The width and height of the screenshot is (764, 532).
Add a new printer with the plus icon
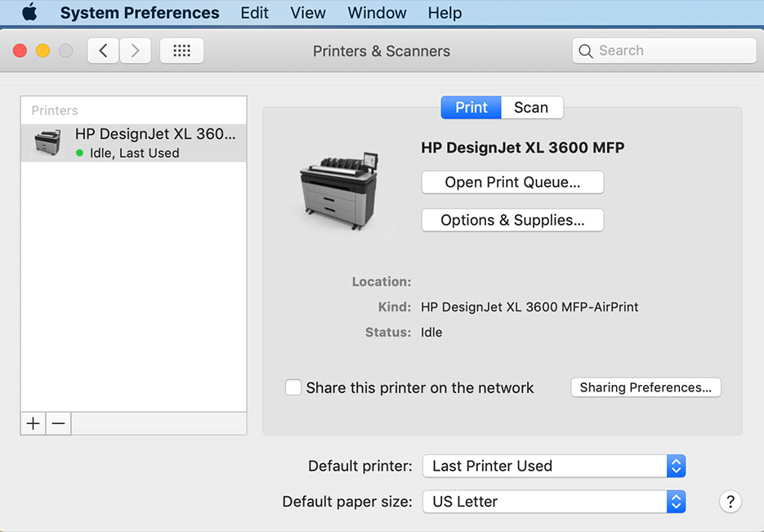click(33, 423)
